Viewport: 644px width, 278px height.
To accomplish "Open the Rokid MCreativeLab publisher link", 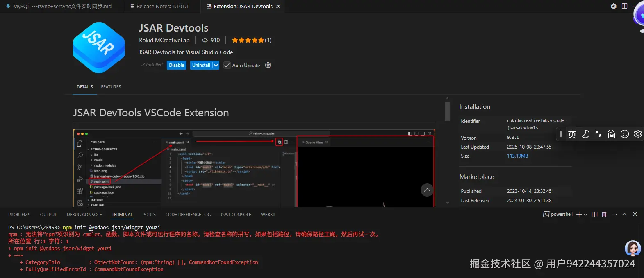I will 164,40.
